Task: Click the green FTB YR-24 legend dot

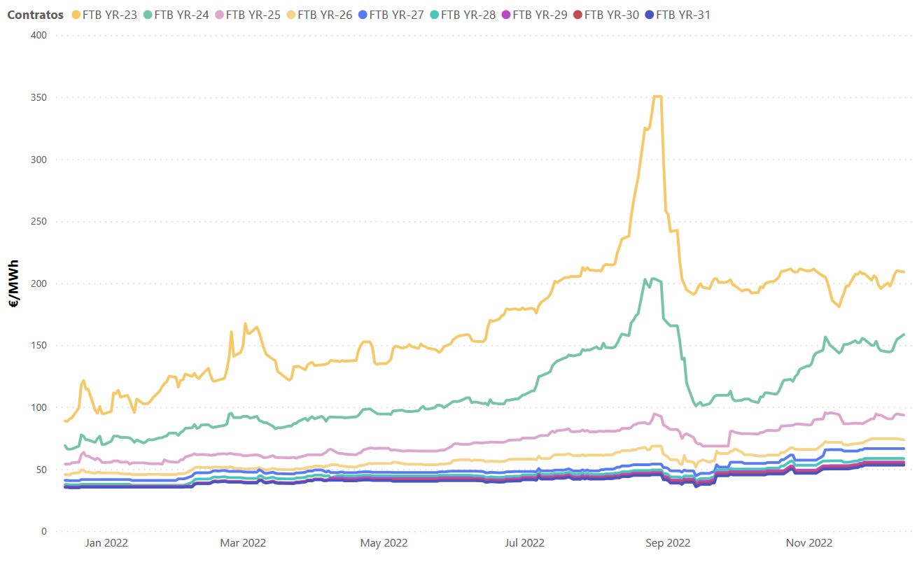Action: (148, 15)
